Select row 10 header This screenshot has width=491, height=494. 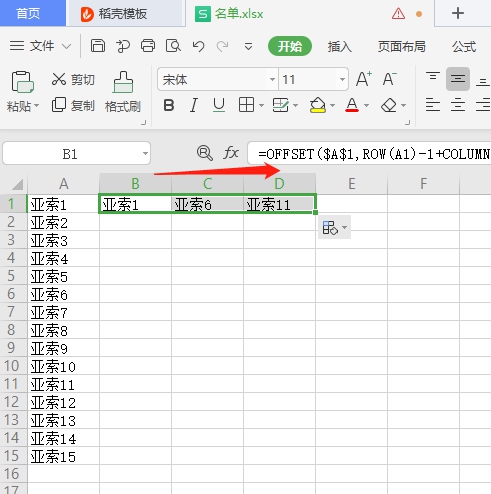12,366
